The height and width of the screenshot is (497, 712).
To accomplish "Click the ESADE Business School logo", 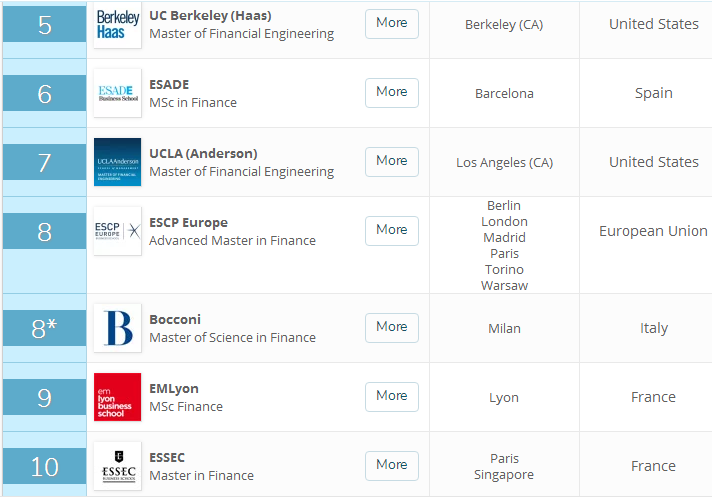I will [118, 93].
